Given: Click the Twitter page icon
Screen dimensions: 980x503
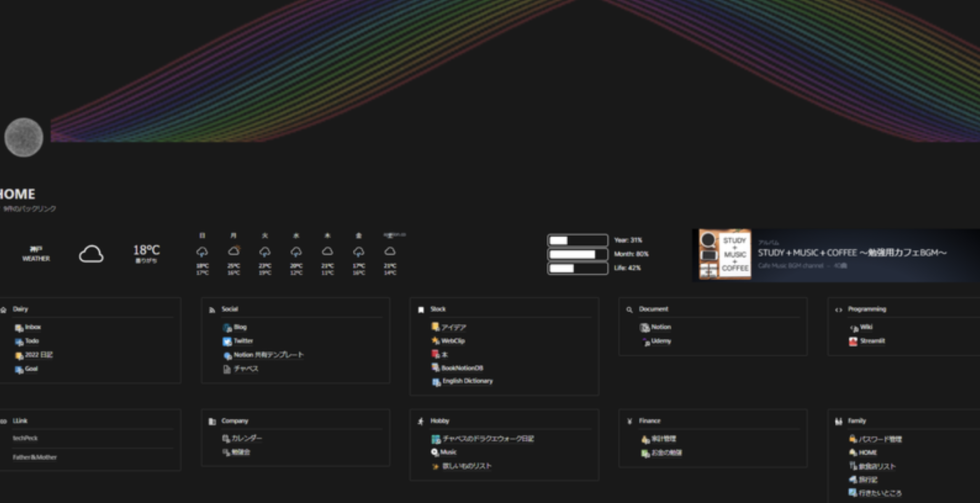Looking at the screenshot, I should click(227, 341).
